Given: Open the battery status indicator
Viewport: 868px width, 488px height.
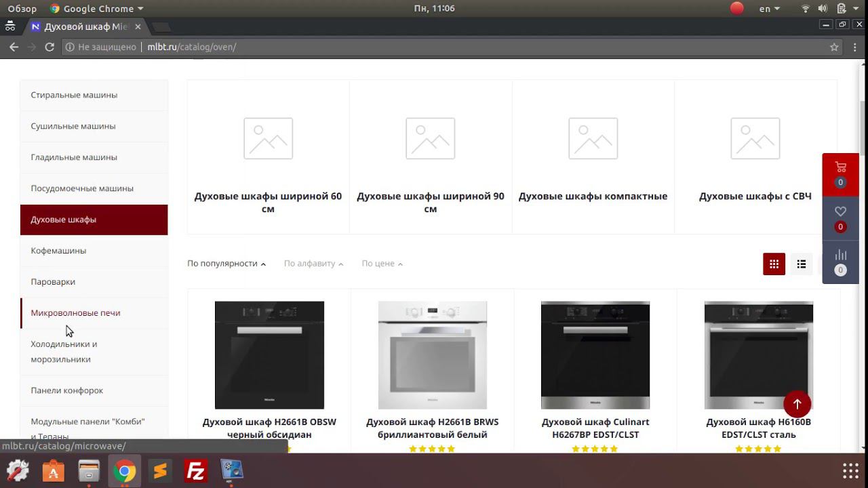Looking at the screenshot, I should point(841,9).
